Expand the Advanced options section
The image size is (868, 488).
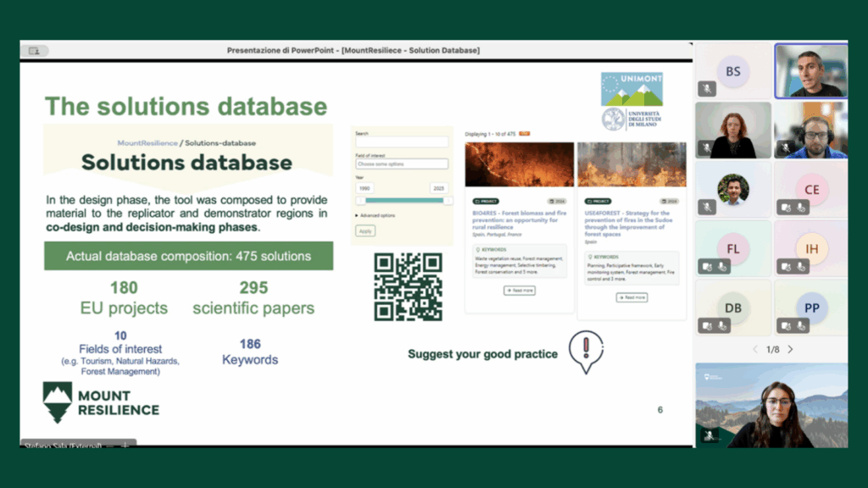[x=376, y=215]
